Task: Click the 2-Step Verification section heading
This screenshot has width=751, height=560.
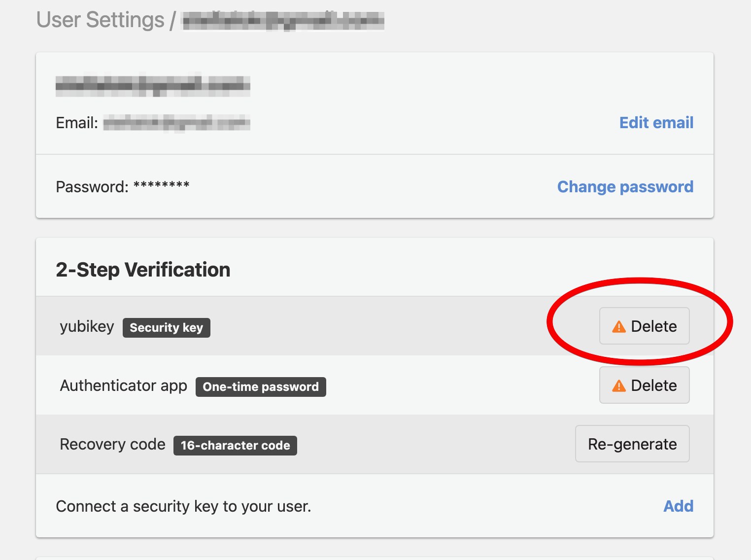Action: tap(142, 269)
